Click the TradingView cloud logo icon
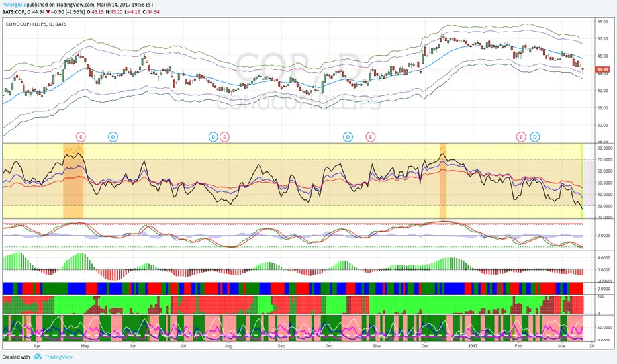Image resolution: width=617 pixels, height=364 pixels. (x=38, y=357)
